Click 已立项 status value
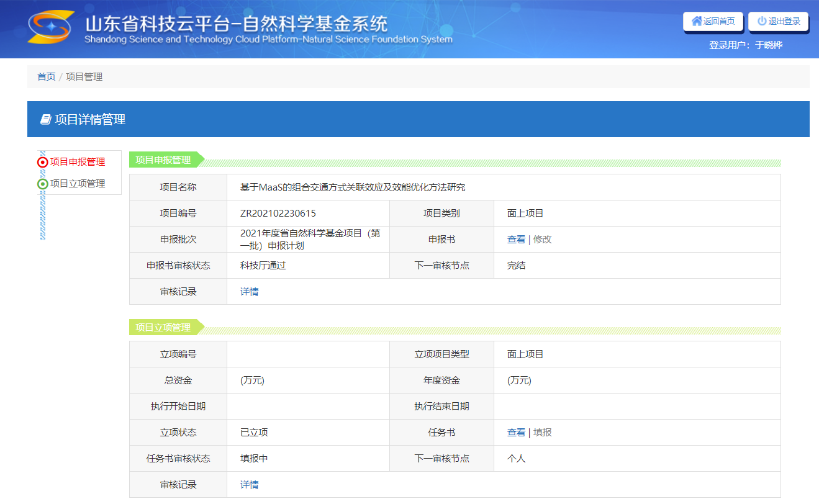 (x=254, y=433)
